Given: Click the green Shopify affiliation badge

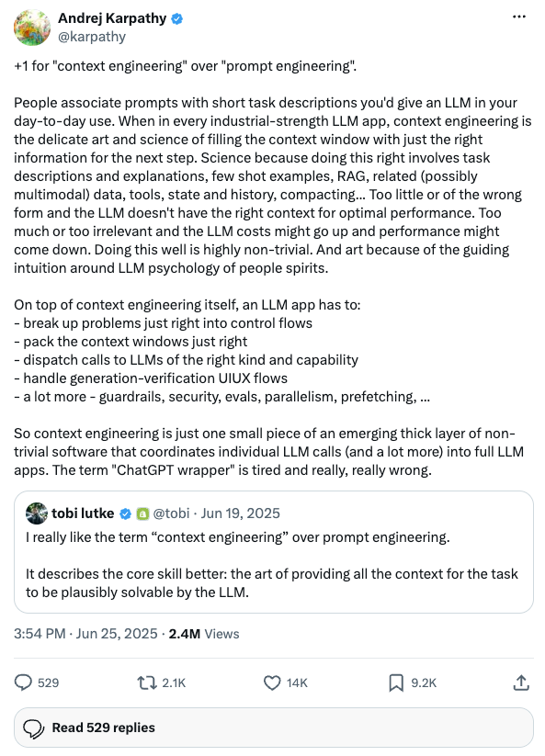Looking at the screenshot, I should tap(142, 514).
